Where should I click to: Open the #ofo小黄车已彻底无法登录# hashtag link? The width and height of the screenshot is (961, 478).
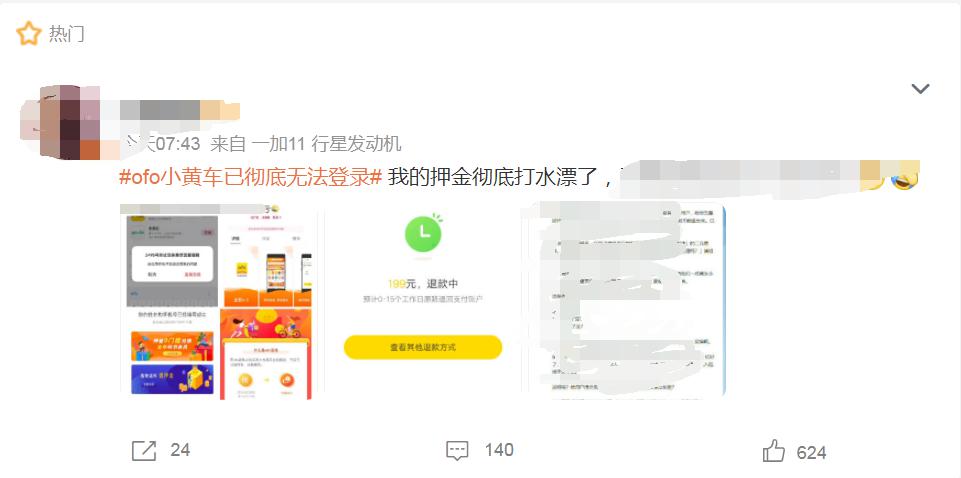[x=251, y=178]
